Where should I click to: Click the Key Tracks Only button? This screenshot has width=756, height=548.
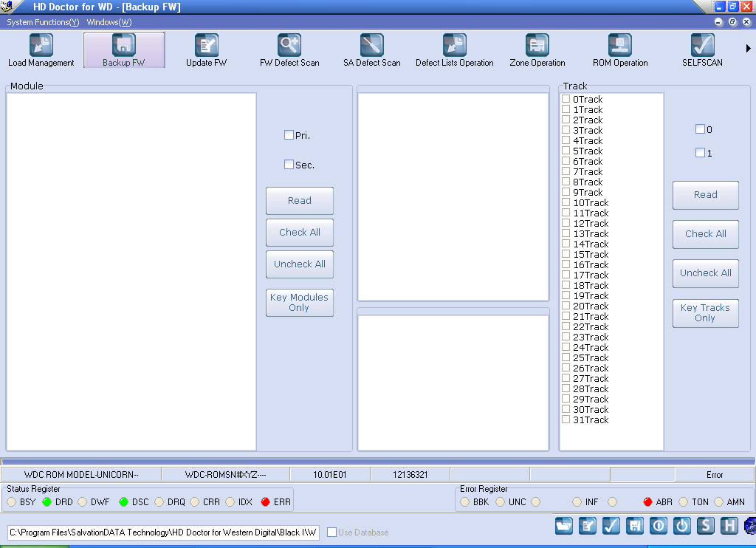click(x=705, y=313)
